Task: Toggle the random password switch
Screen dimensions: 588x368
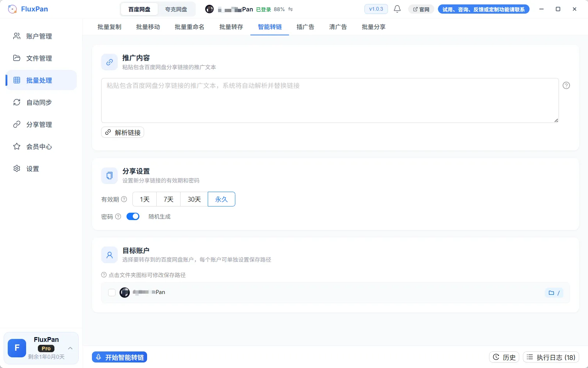Action: [x=133, y=216]
